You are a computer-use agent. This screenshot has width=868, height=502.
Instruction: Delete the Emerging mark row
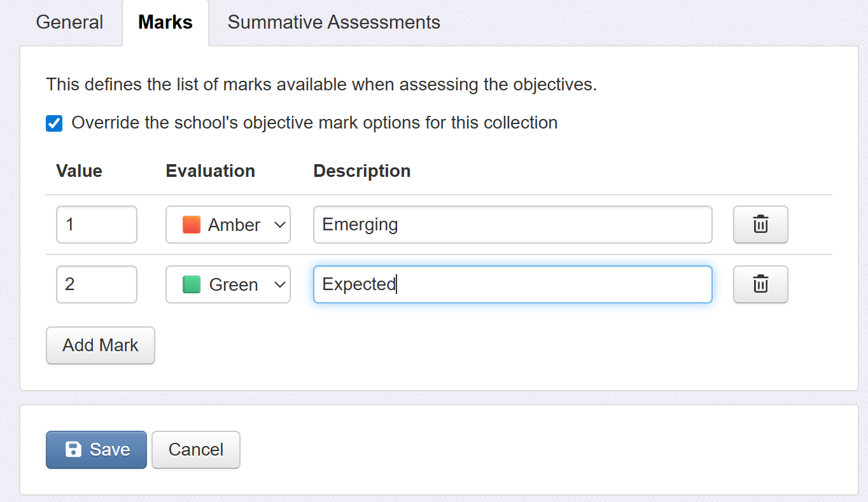point(760,225)
